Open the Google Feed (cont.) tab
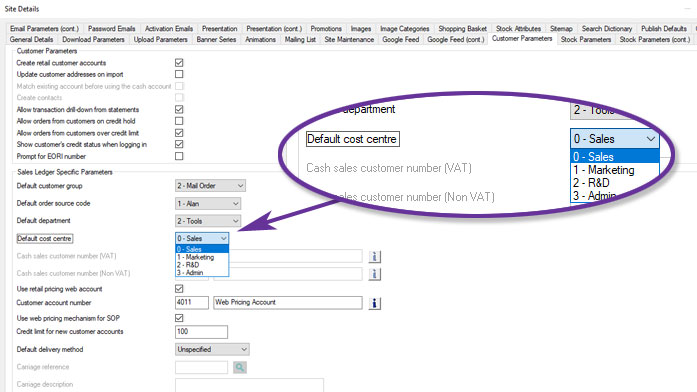Image resolution: width=697 pixels, height=392 pixels. click(x=456, y=40)
